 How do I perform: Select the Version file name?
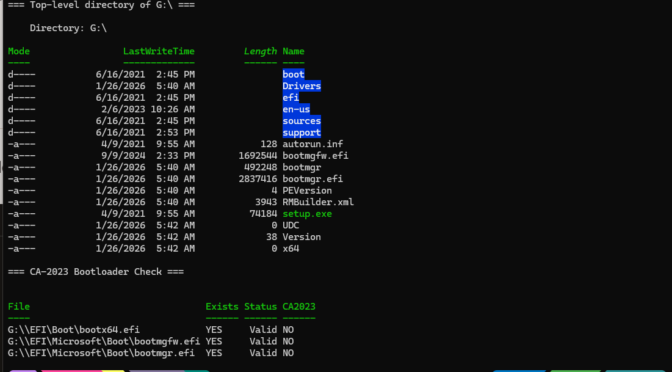point(301,237)
